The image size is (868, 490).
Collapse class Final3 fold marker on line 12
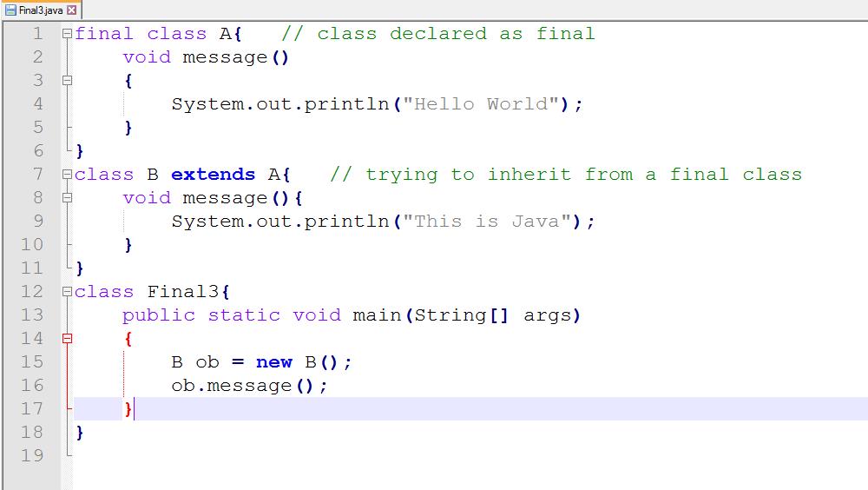(x=67, y=292)
